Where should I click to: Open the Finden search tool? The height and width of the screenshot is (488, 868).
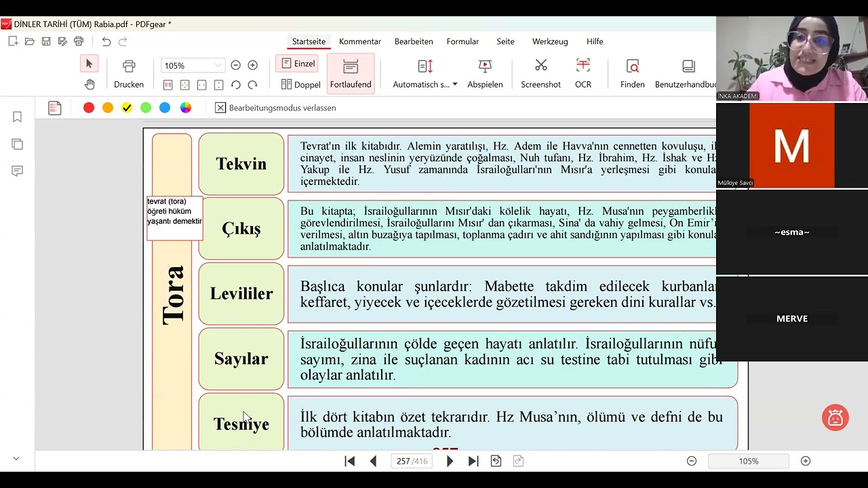633,73
